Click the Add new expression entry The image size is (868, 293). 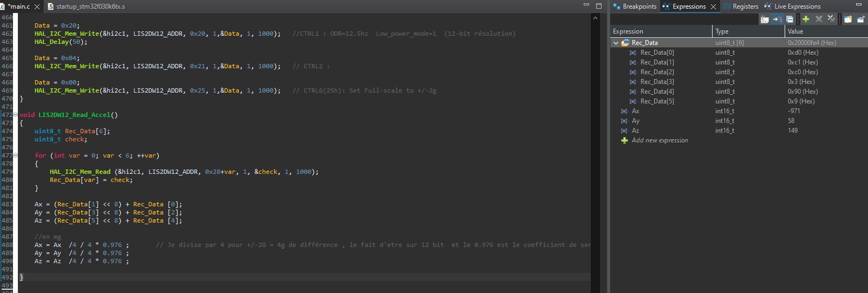click(660, 140)
